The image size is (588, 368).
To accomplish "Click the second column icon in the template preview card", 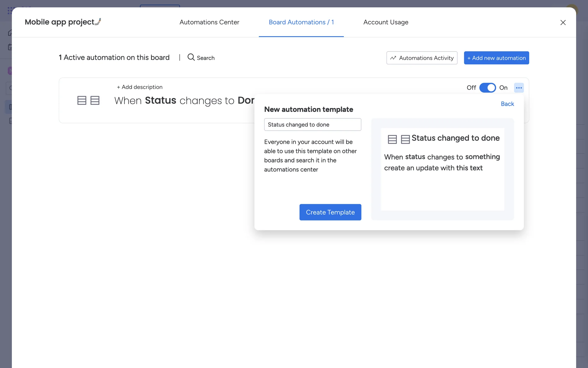I will click(405, 139).
